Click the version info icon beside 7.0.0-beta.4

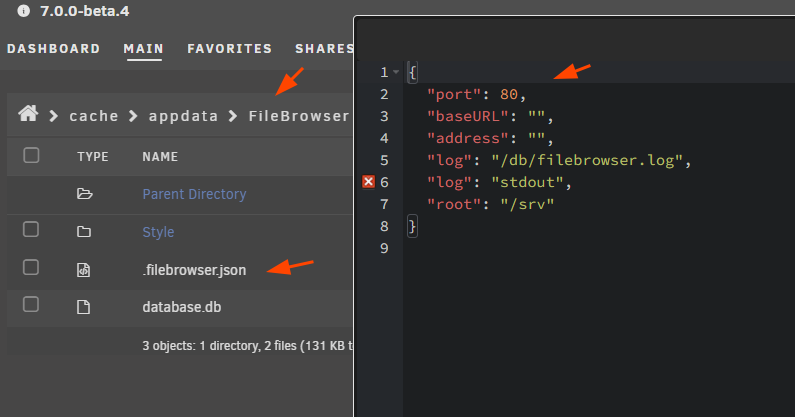point(23,11)
